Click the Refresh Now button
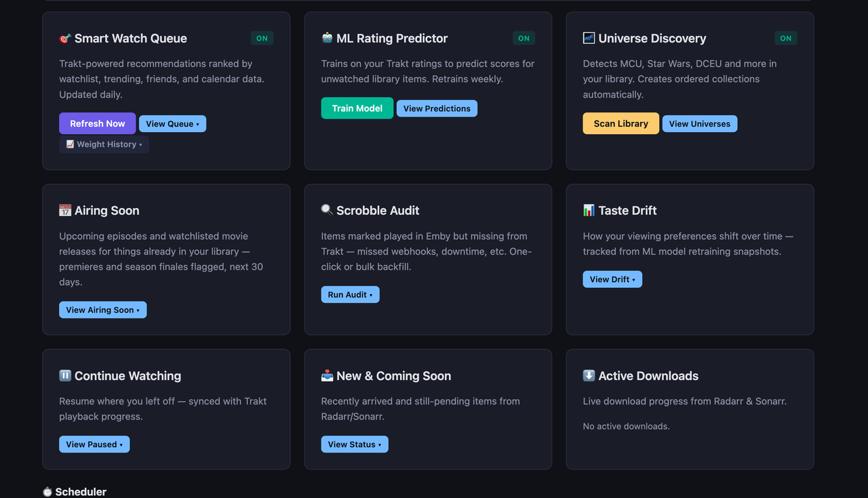Image resolution: width=868 pixels, height=498 pixels. tap(97, 123)
